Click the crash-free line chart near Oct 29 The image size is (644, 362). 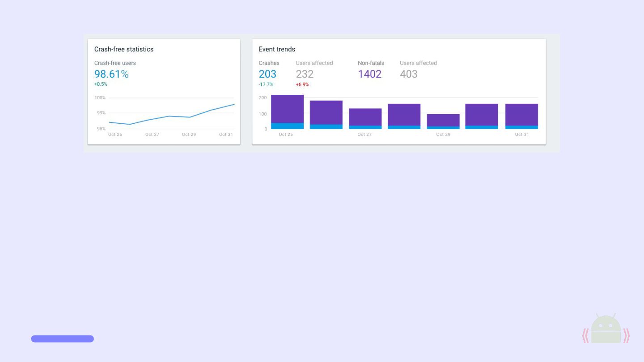[190, 117]
